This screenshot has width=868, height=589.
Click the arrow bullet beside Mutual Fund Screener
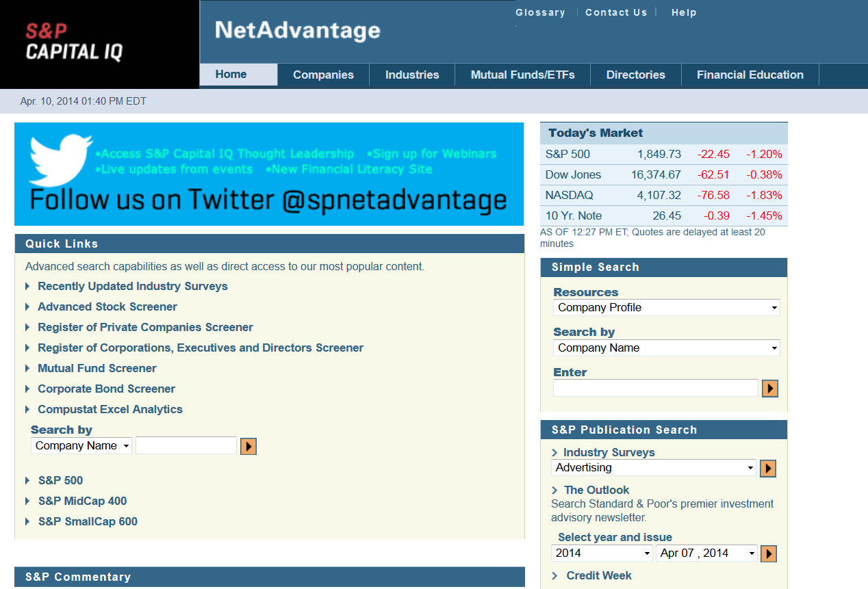(28, 369)
